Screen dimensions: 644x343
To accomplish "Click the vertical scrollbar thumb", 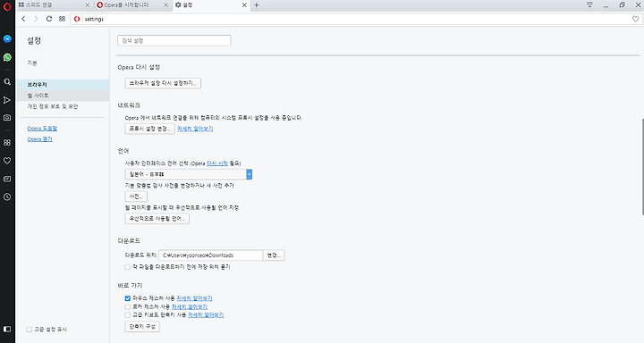I will [642, 166].
